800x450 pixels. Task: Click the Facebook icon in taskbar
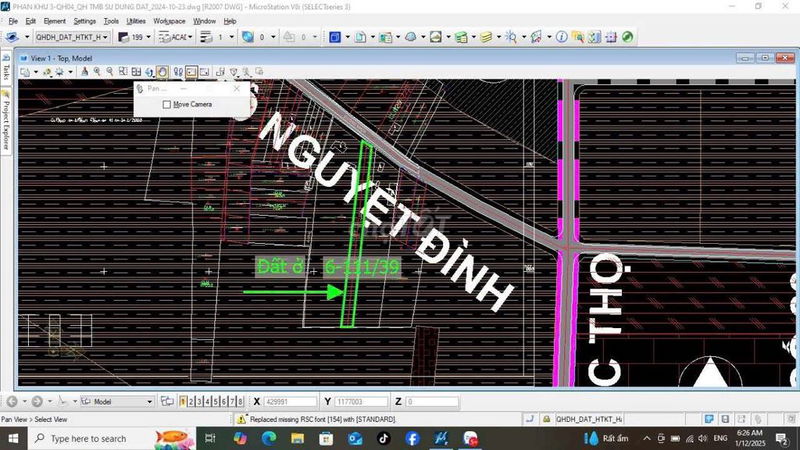(412, 438)
